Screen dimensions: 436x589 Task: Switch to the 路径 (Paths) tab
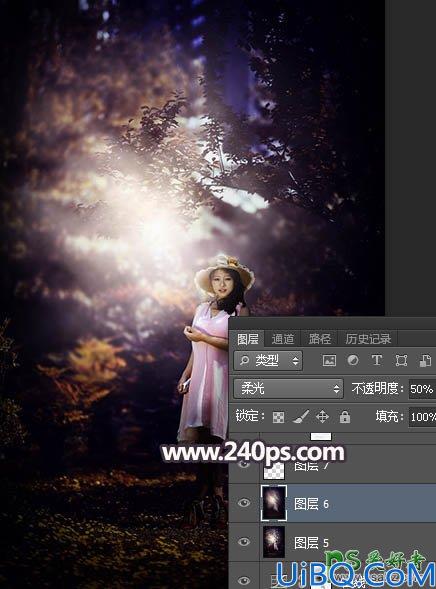coord(320,339)
